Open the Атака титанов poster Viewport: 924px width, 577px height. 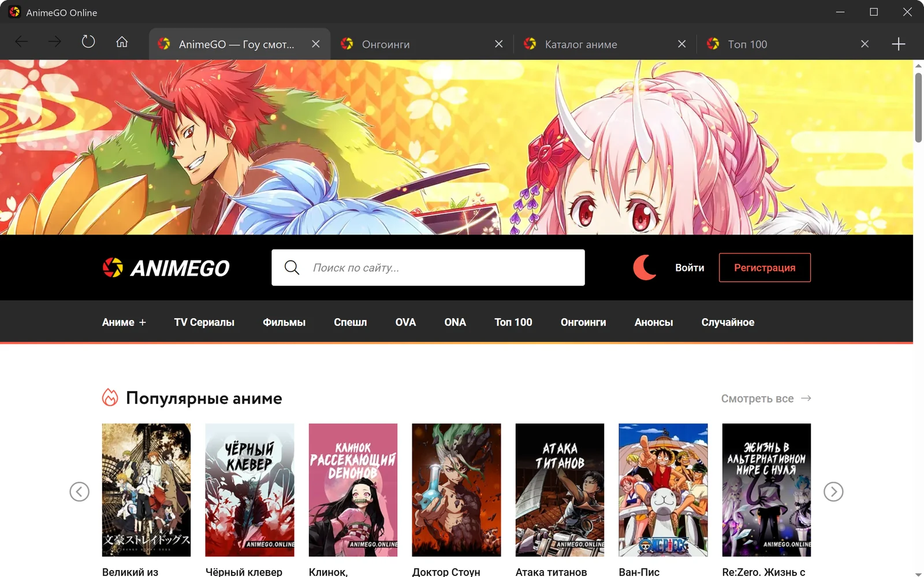point(560,490)
